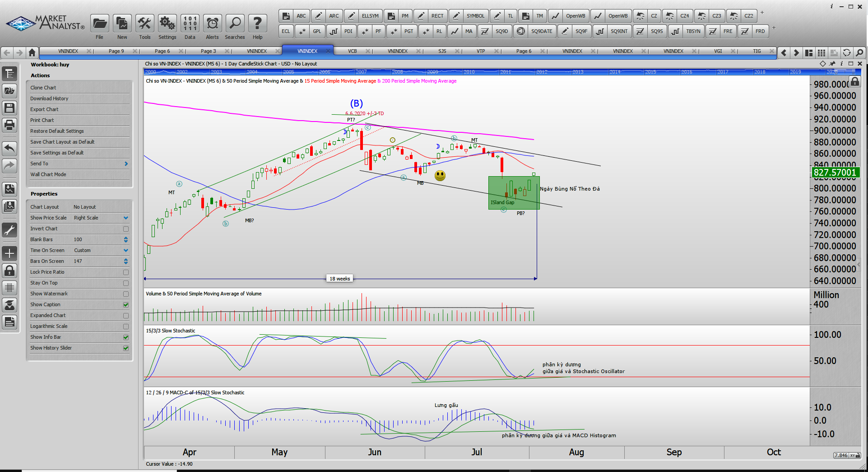This screenshot has width=868, height=472.
Task: Switch to the VCB tab
Action: [x=353, y=51]
